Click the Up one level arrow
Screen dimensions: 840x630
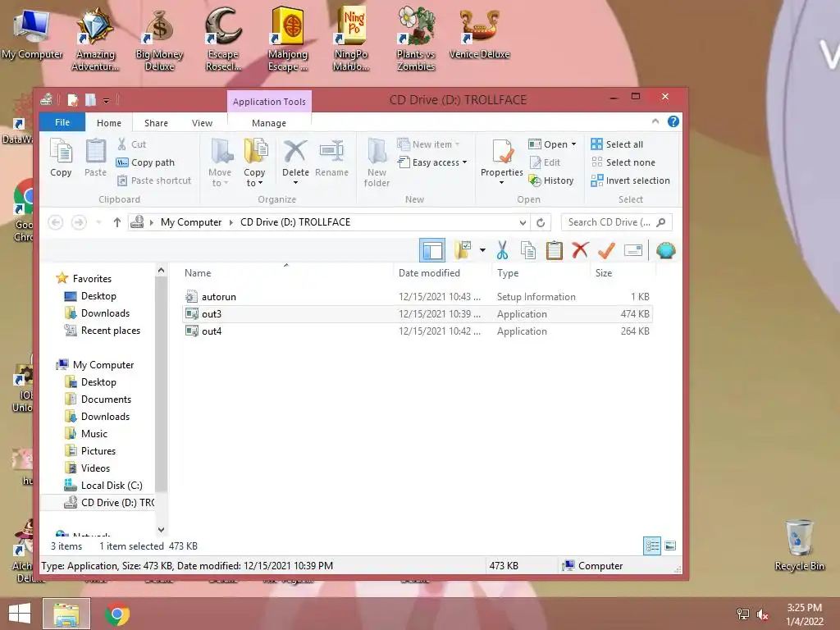tap(116, 221)
